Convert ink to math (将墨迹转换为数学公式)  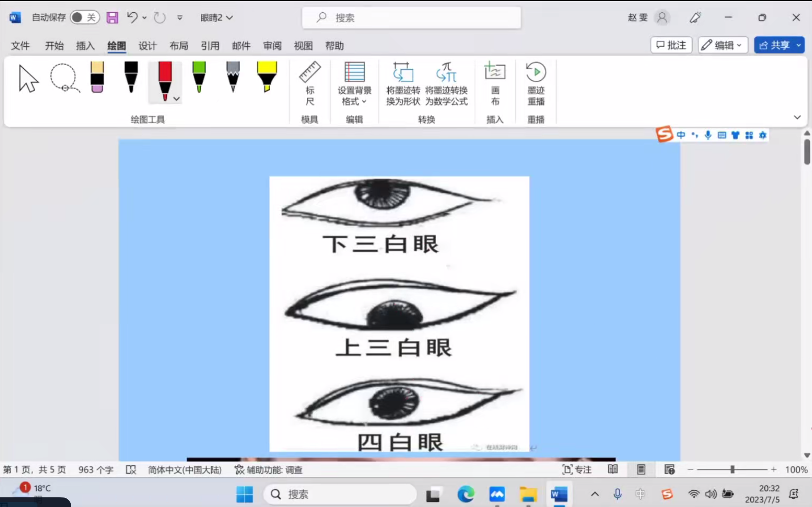click(x=446, y=84)
